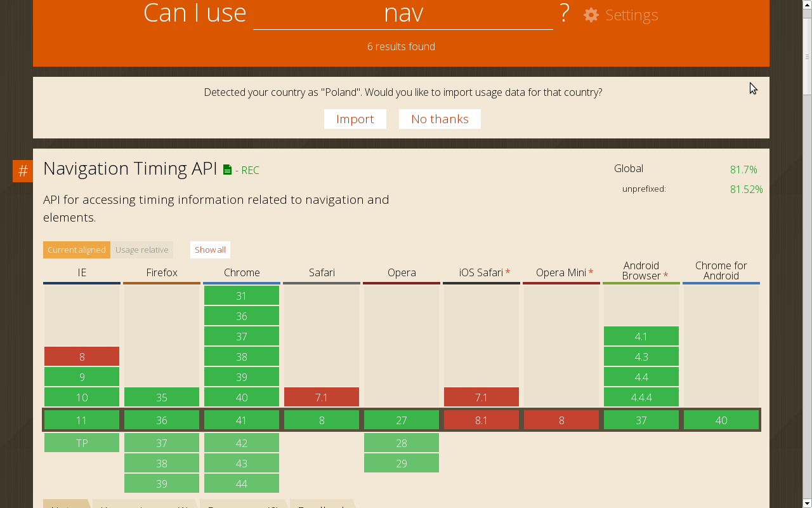Click the iOS Safari column header
Viewport: 812px width, 508px height.
(x=481, y=272)
